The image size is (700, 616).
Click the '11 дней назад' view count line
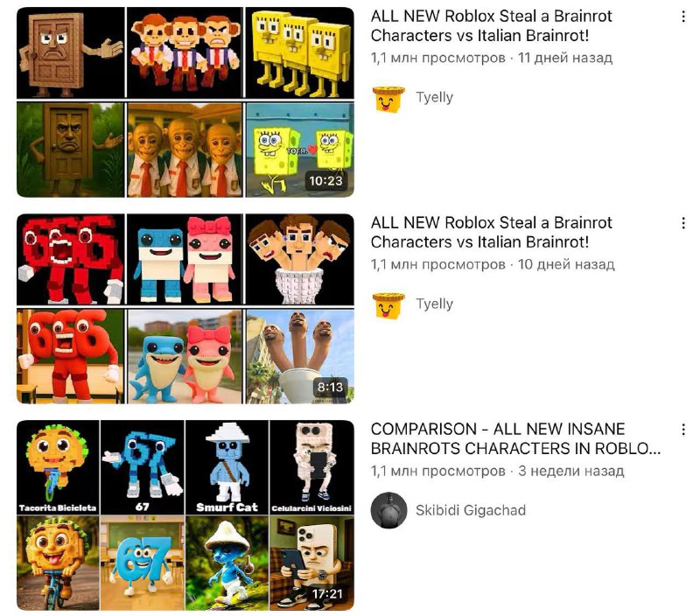click(x=492, y=58)
